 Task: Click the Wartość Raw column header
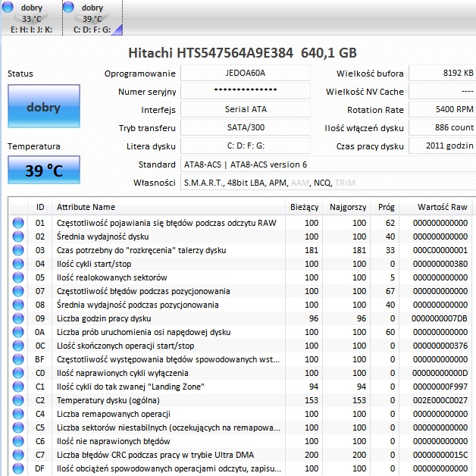(x=436, y=207)
